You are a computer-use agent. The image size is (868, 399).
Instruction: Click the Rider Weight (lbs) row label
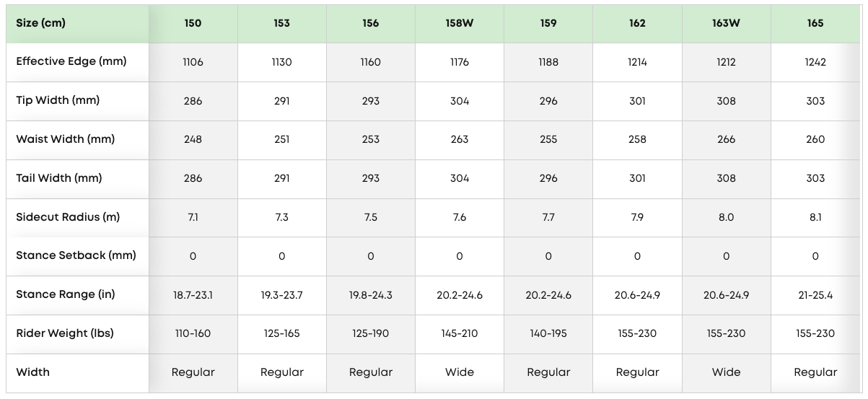[x=65, y=333]
